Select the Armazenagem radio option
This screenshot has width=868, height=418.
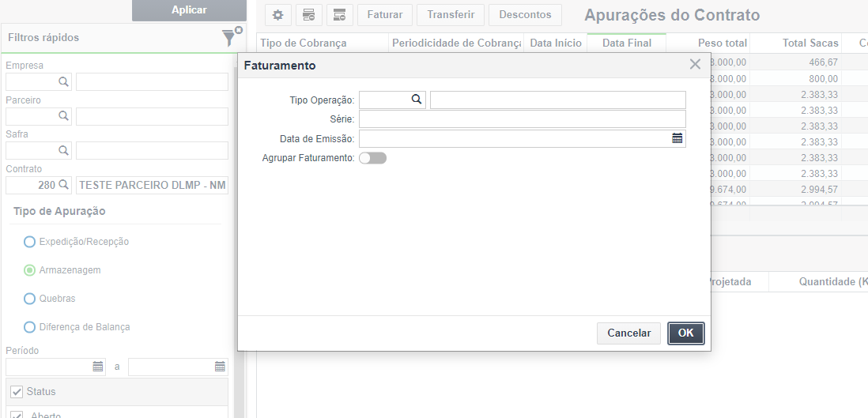coord(29,270)
